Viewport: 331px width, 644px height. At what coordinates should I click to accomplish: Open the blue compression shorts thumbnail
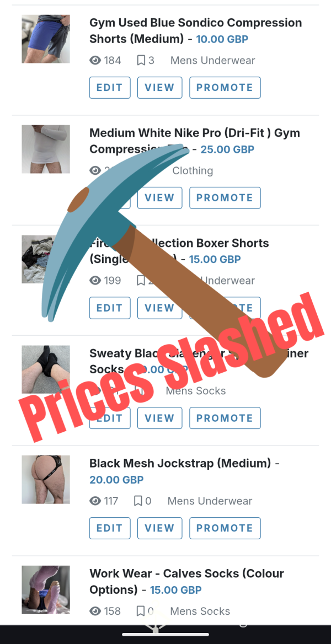point(46,39)
